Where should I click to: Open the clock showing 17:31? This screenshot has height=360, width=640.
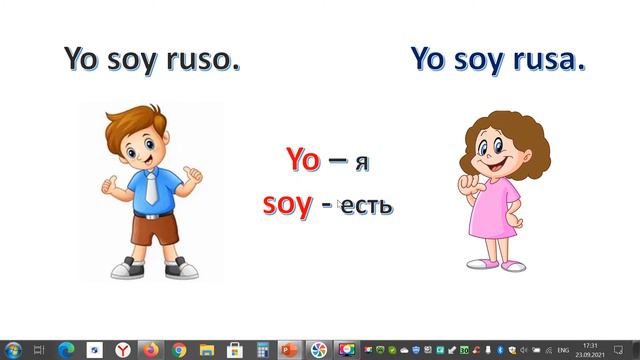590,350
